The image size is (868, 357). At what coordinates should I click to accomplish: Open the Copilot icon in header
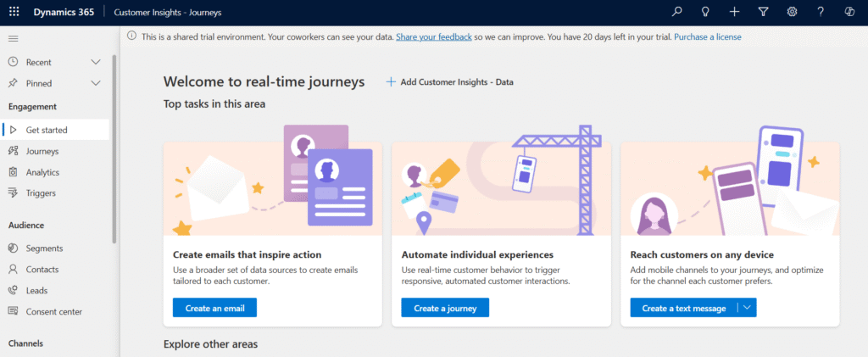[x=849, y=12]
